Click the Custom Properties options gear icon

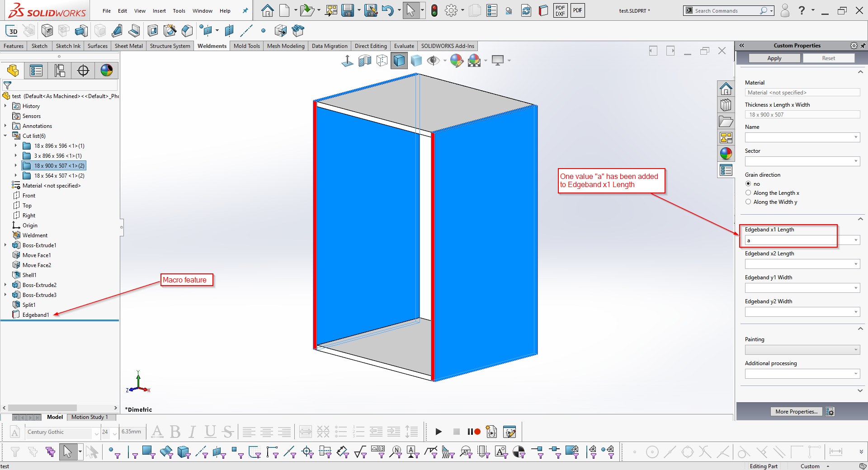coord(854,46)
